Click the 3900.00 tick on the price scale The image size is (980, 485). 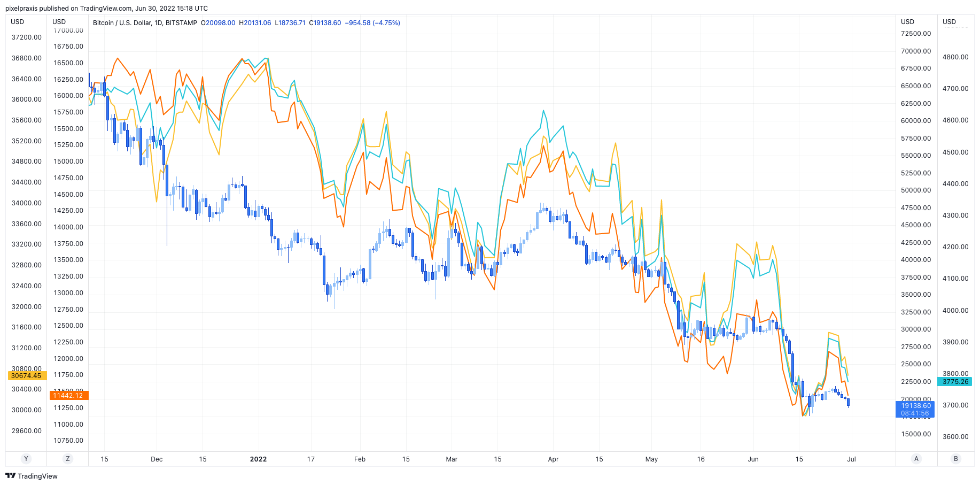click(955, 342)
